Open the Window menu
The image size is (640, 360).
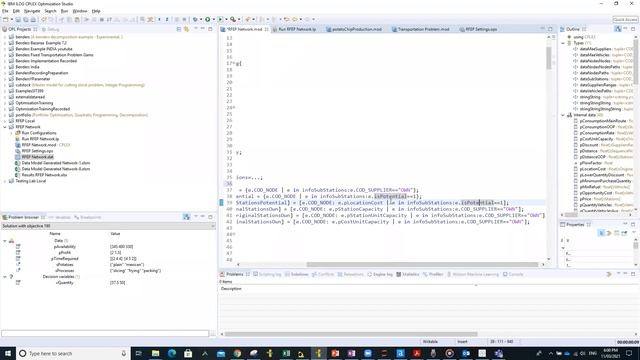(80, 11)
